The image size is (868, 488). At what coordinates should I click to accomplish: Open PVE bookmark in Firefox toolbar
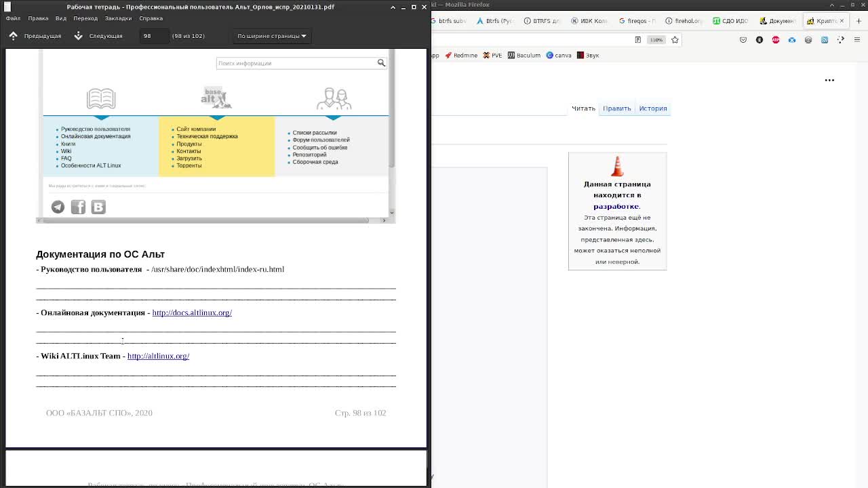tap(492, 56)
